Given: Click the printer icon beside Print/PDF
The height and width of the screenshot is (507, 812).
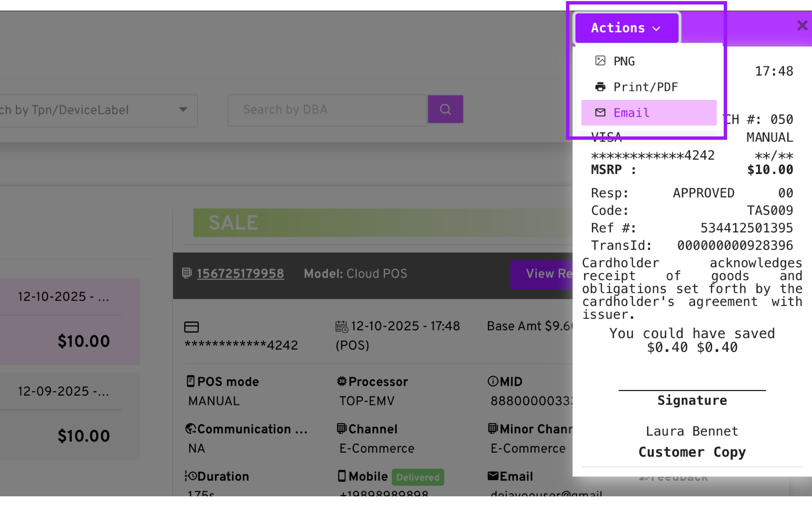Looking at the screenshot, I should click(600, 87).
